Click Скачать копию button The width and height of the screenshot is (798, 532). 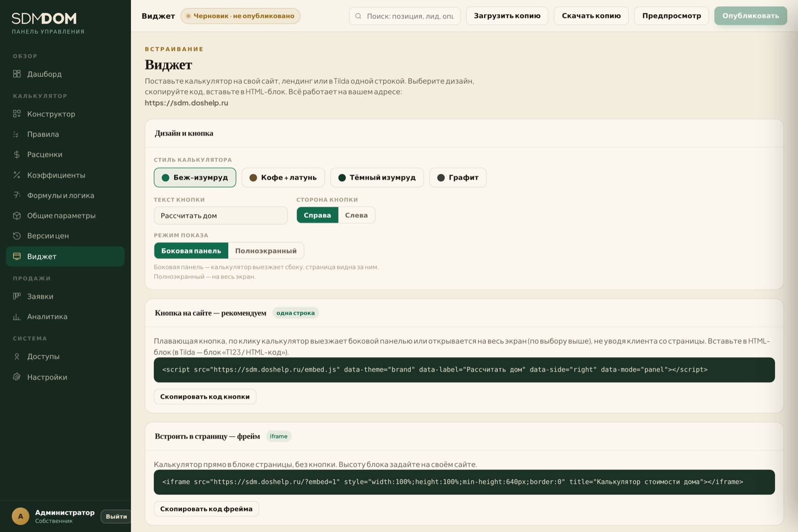591,16
